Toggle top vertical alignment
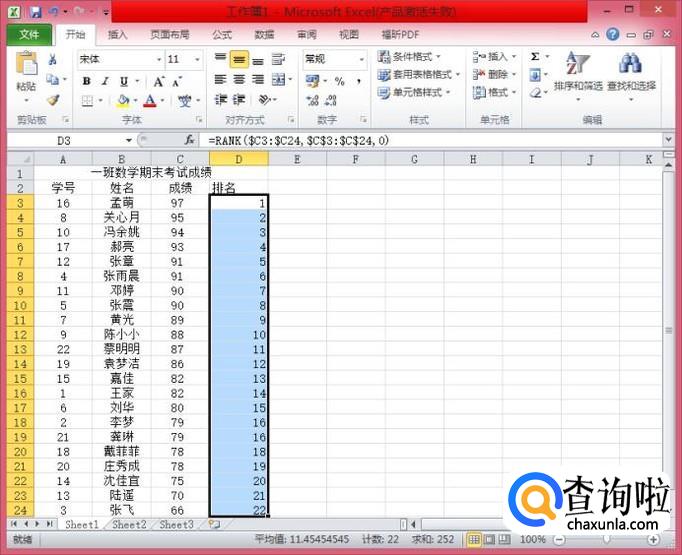 coord(221,58)
